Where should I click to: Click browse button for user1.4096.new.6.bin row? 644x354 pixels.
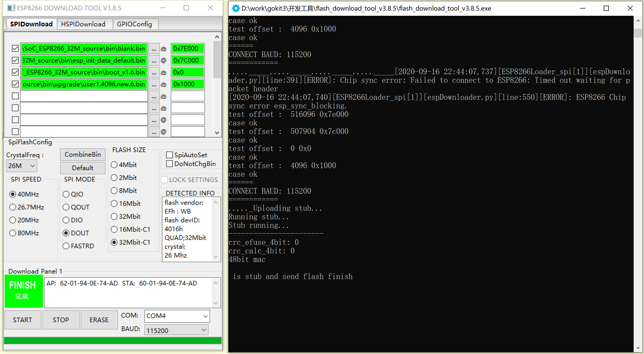coord(154,84)
